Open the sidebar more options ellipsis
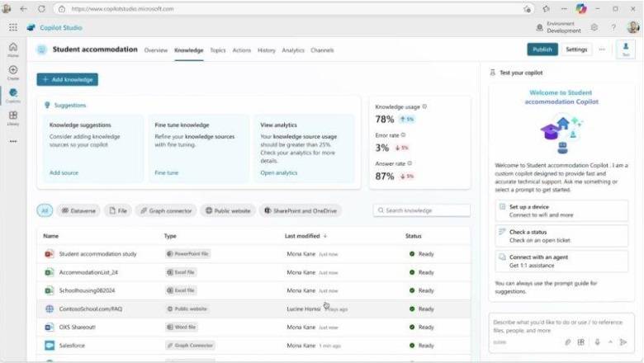The height and width of the screenshot is (363, 644). point(13,141)
